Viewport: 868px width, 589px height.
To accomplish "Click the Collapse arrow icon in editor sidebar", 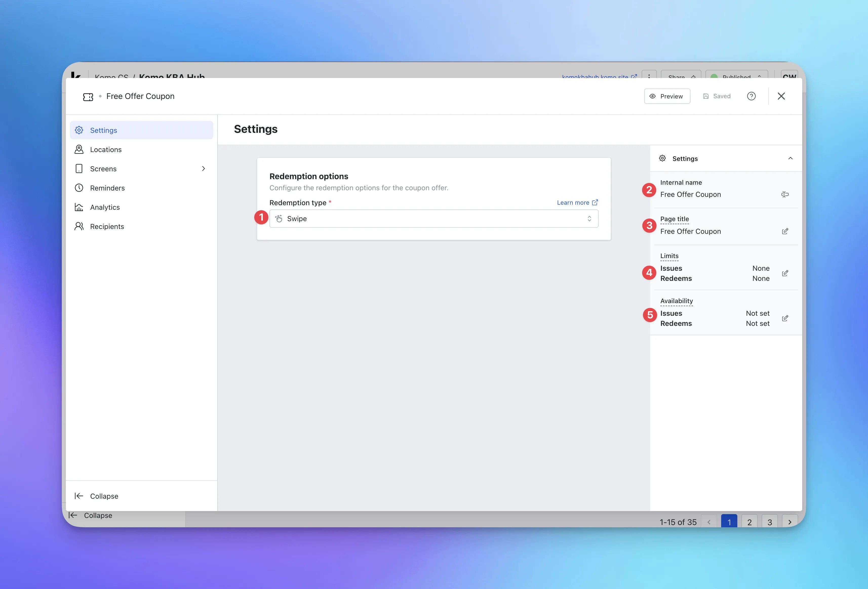I will point(79,496).
